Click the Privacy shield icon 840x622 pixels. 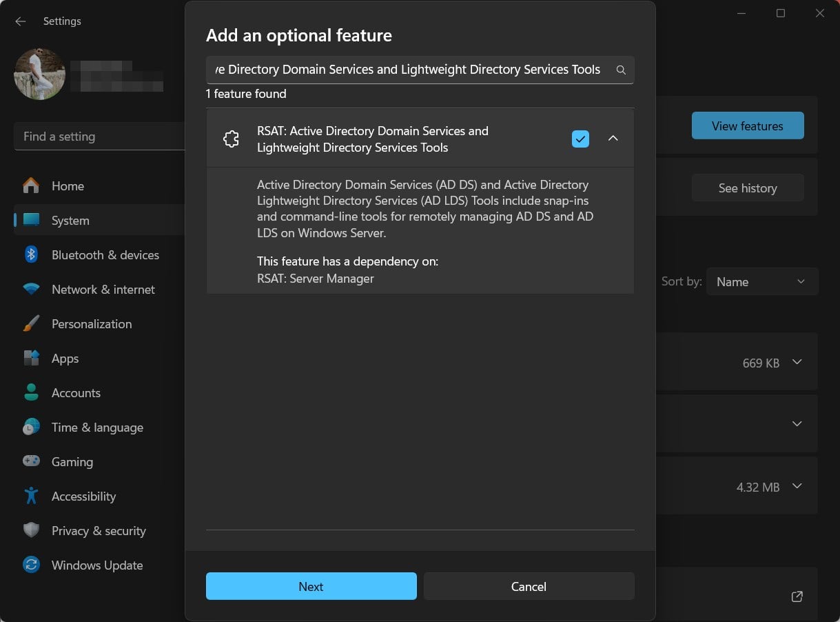31,530
